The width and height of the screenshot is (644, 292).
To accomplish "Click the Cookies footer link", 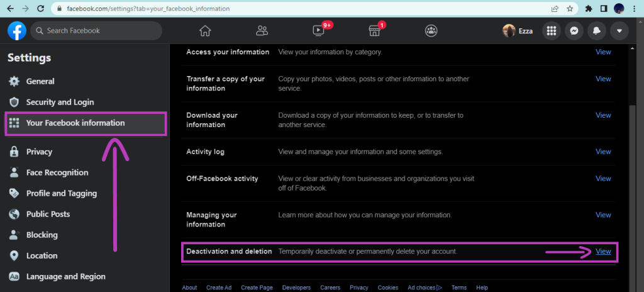I will 387,288.
